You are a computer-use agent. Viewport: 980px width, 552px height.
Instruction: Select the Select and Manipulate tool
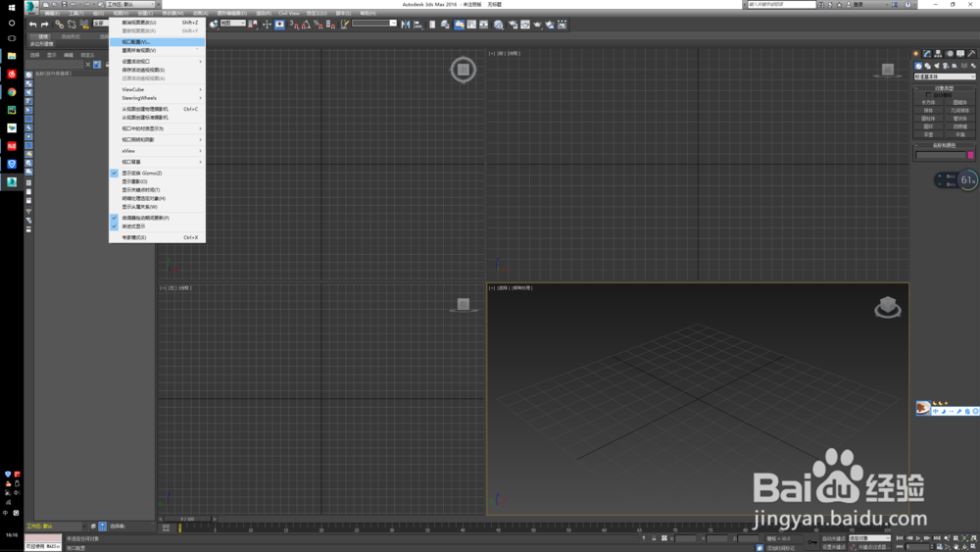pyautogui.click(x=267, y=25)
